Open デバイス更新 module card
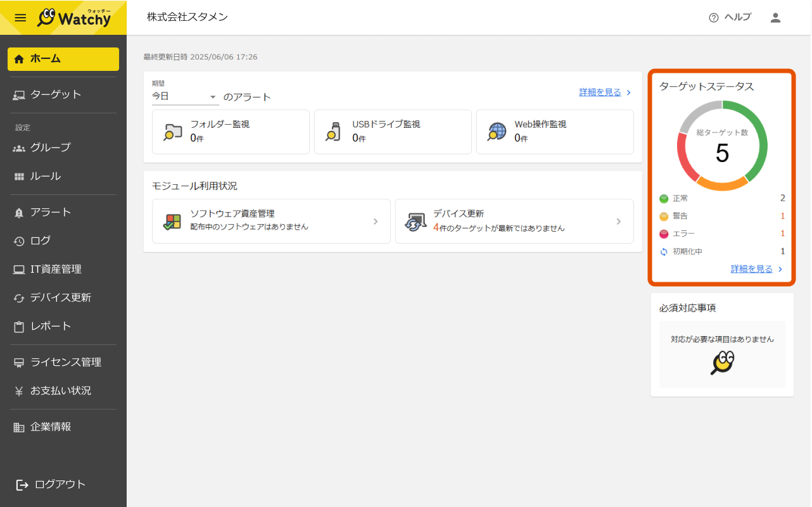 coord(514,221)
